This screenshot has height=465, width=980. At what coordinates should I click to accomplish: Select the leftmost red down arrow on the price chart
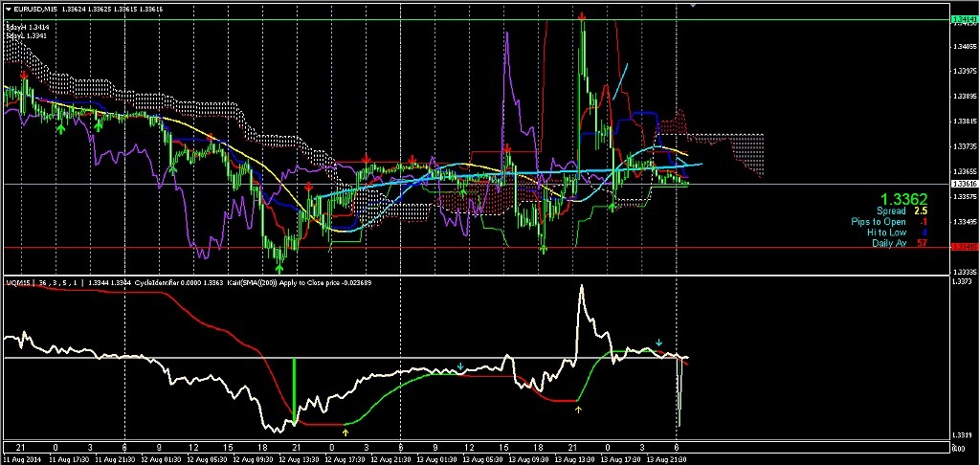tap(24, 74)
